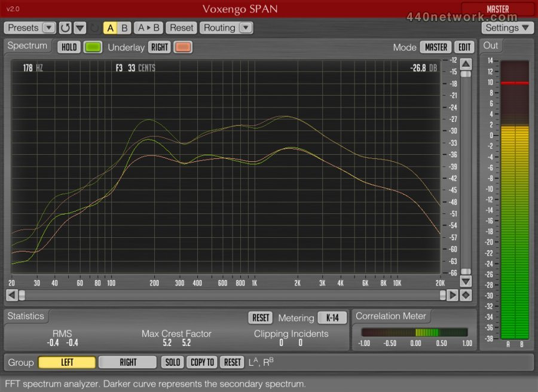Click the correlation meter bar
The image size is (538, 392).
tap(414, 332)
